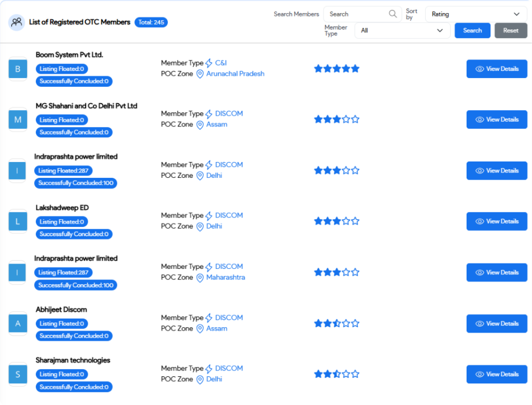
Task: Click the chevron arrow of Rating dropdown
Action: (x=516, y=14)
